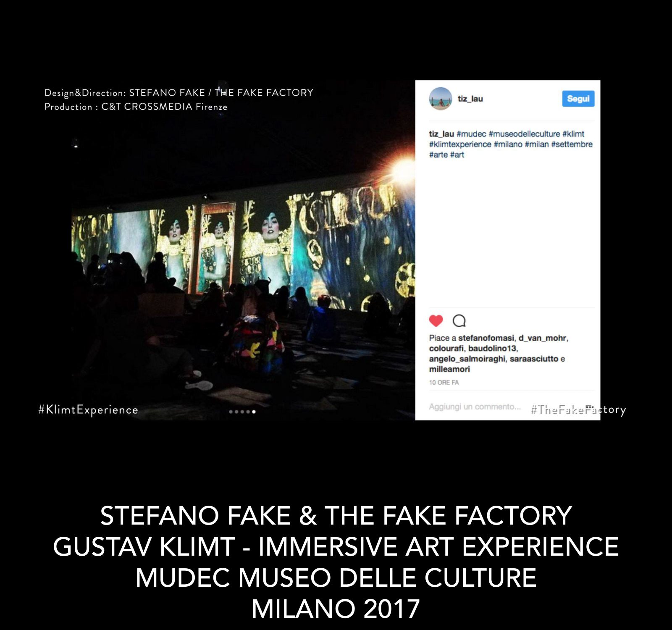Open angelo_salmoiraghi profile link
This screenshot has height=630, width=672.
pyautogui.click(x=467, y=359)
